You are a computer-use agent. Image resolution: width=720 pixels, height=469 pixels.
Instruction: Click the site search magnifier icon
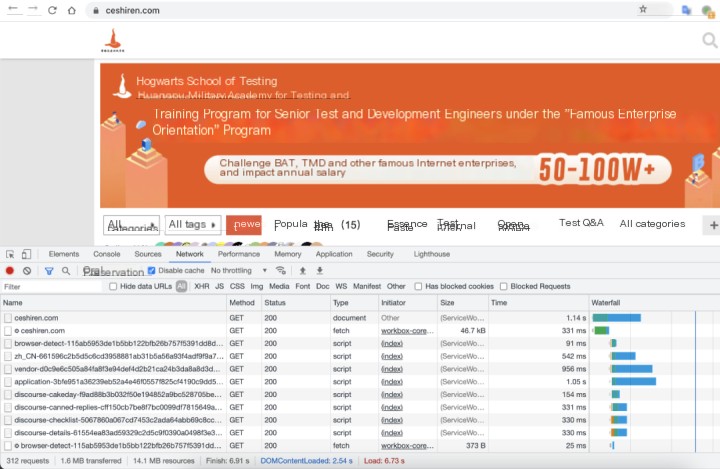(709, 40)
